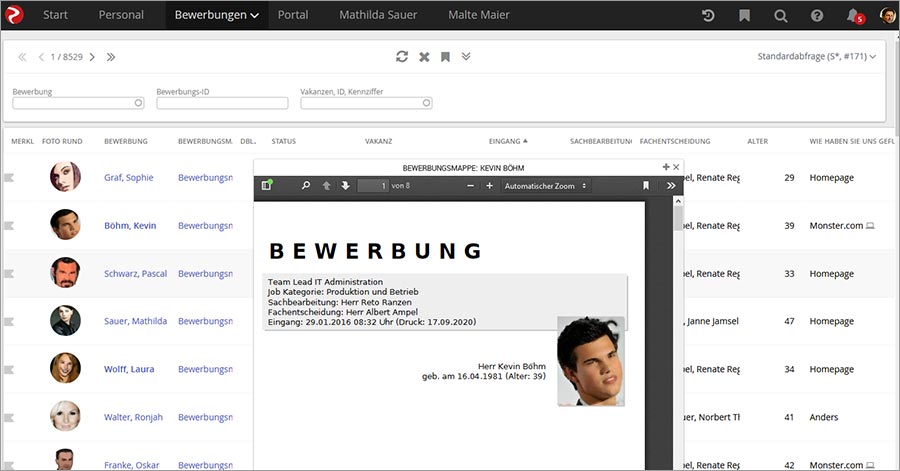Go to previous PDF page arrow
Image resolution: width=900 pixels, height=471 pixels.
326,185
